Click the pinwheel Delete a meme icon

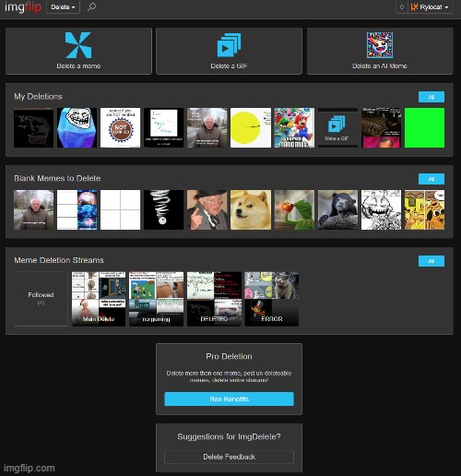(x=78, y=45)
